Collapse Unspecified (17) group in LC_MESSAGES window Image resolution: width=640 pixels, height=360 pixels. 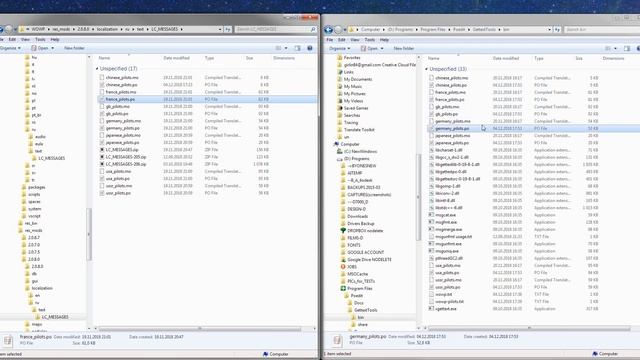(97, 69)
